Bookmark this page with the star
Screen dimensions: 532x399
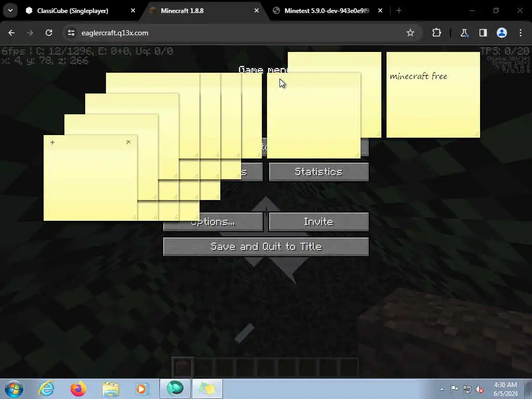410,33
